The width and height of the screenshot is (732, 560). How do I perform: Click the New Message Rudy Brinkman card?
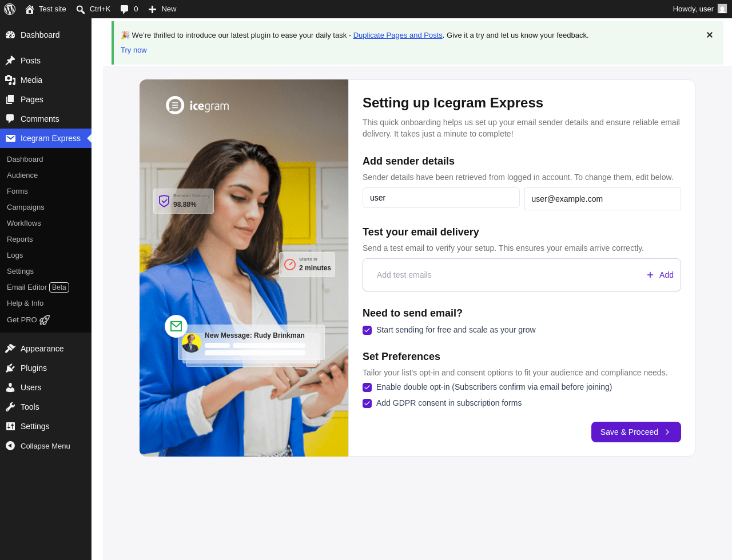tap(253, 343)
